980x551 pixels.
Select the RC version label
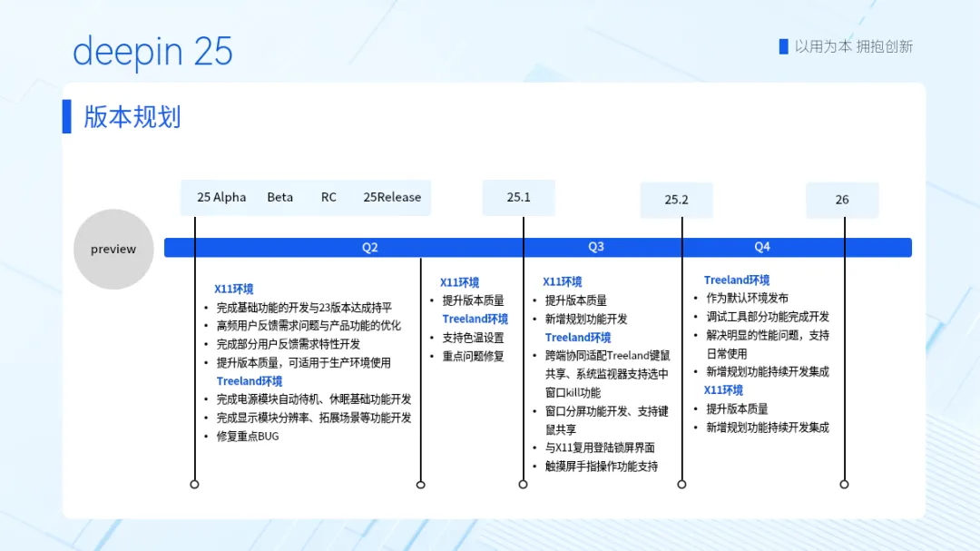[x=328, y=197]
